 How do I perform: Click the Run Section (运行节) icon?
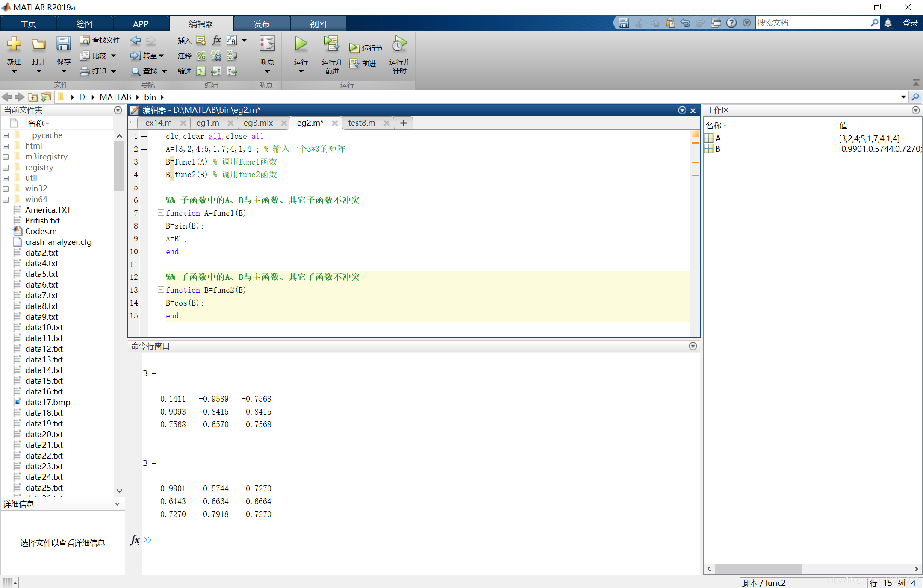[x=354, y=48]
